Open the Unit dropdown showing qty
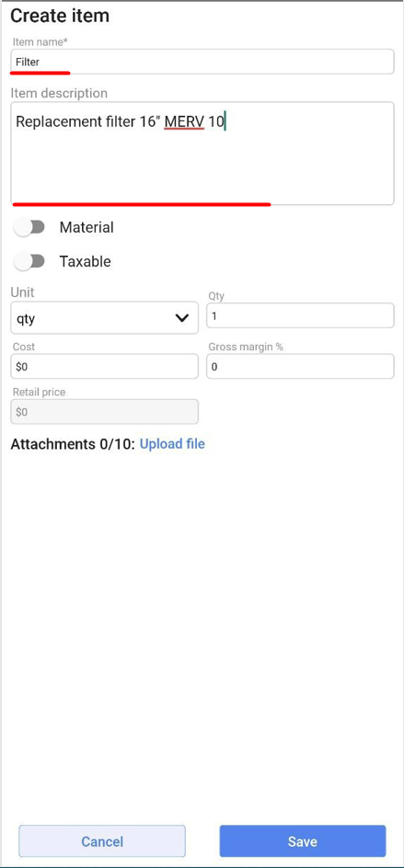This screenshot has width=404, height=868. point(104,318)
